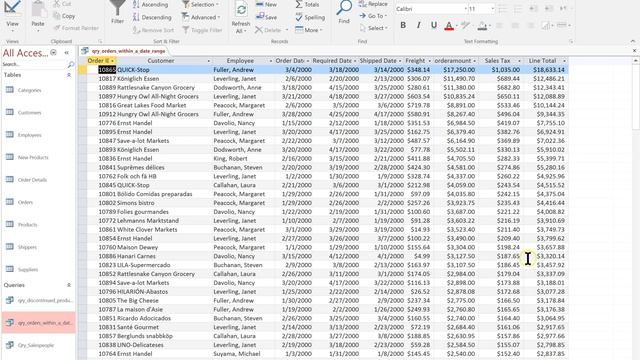Open the Select dropdown in the Find group
This screenshot has height=360, width=640.
click(x=373, y=28)
